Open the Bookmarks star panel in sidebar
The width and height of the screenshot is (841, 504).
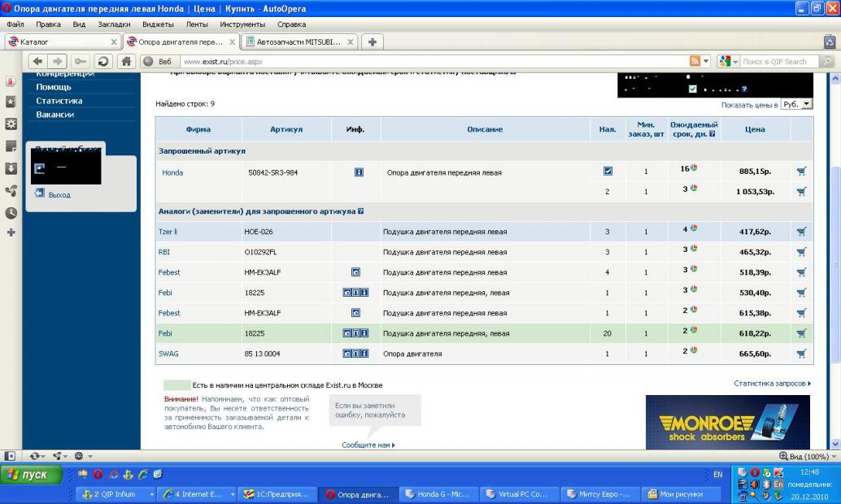click(11, 102)
